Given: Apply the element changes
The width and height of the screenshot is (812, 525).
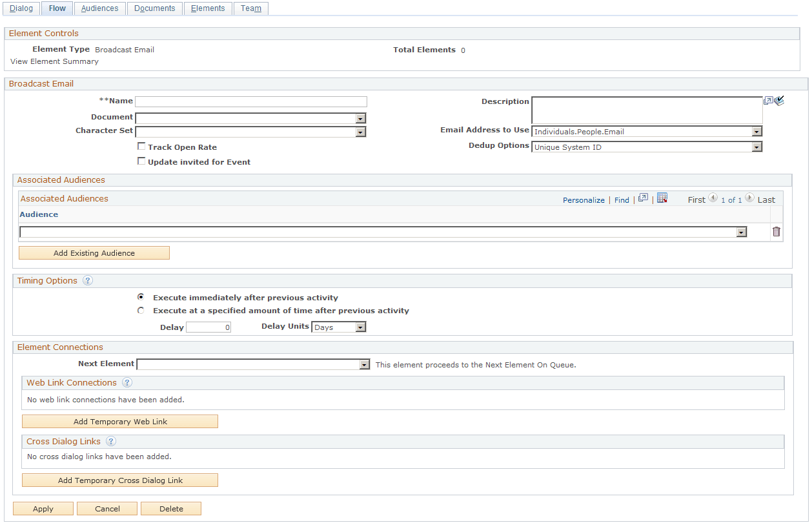Looking at the screenshot, I should tap(43, 509).
